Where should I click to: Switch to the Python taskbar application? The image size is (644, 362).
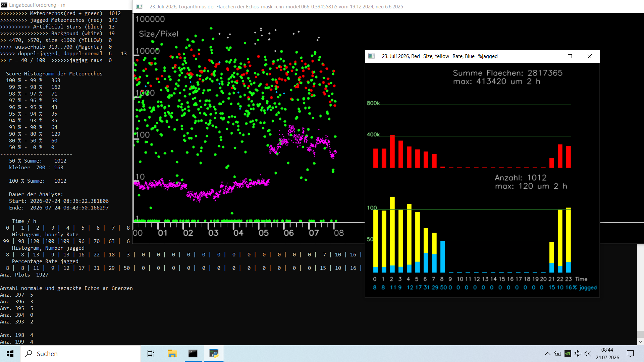tap(214, 354)
